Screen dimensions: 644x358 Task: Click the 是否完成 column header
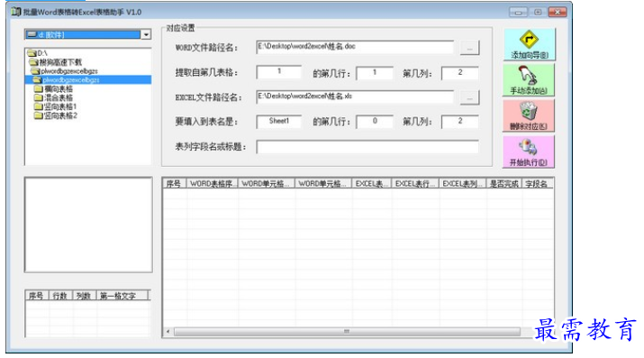click(504, 184)
